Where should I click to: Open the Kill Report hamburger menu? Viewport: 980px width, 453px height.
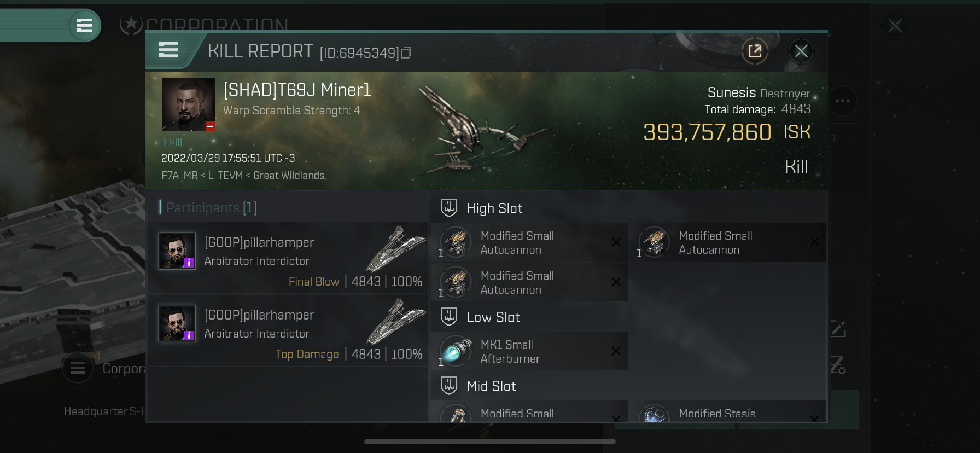pos(168,50)
